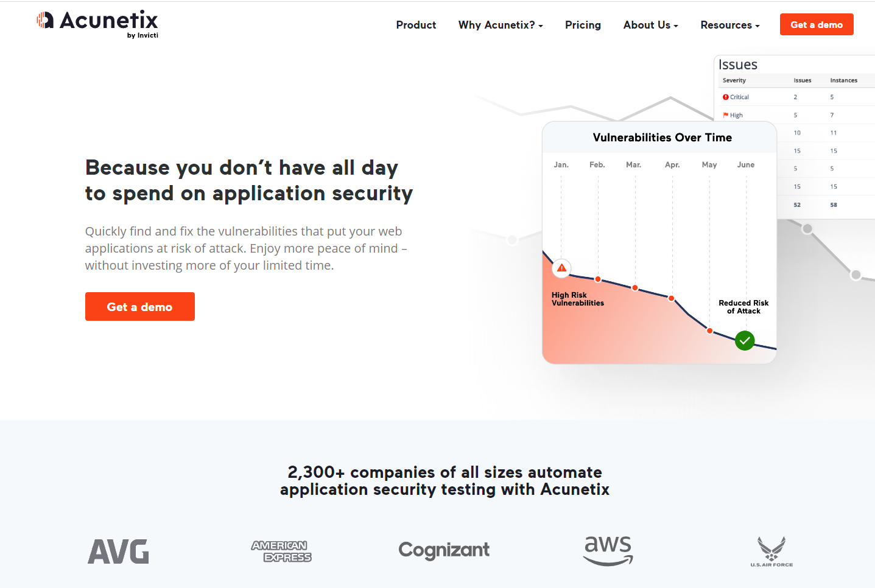
Task: Click the AVG company logo
Action: click(118, 551)
